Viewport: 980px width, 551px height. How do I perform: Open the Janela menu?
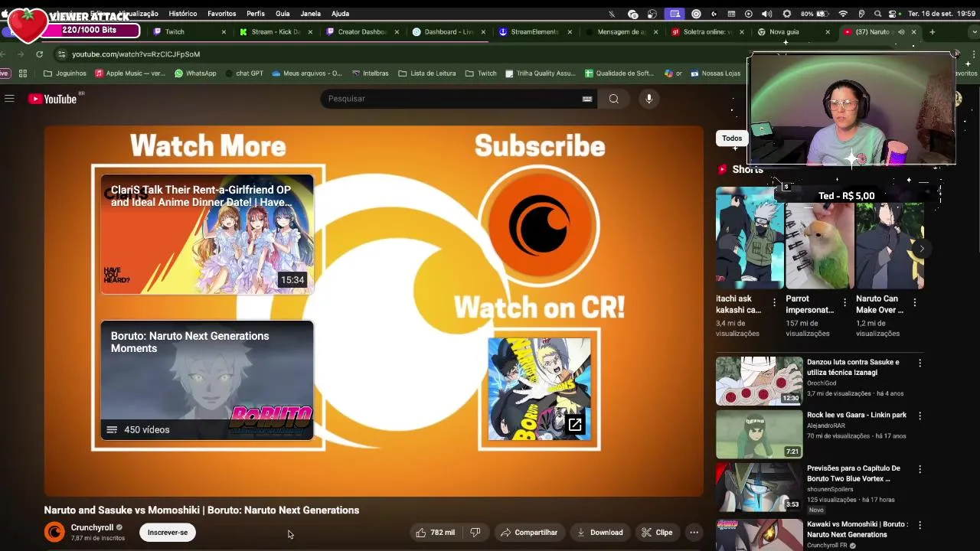point(311,14)
